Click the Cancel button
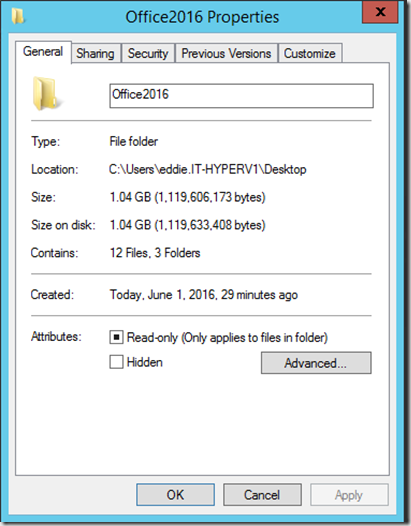 point(262,494)
